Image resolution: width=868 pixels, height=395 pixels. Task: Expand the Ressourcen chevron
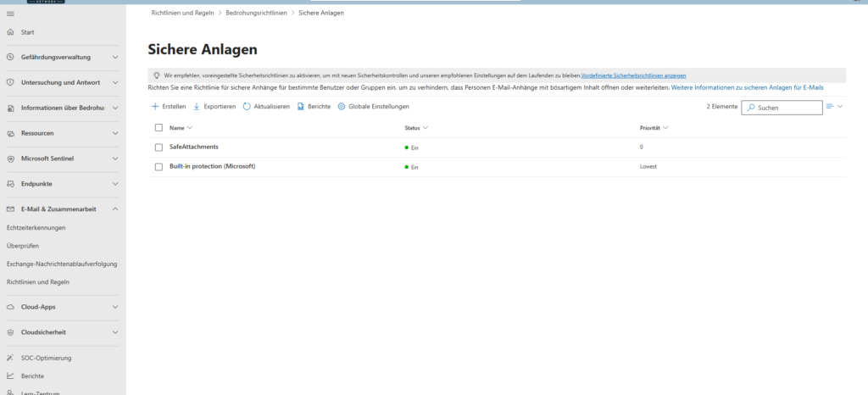click(x=115, y=133)
